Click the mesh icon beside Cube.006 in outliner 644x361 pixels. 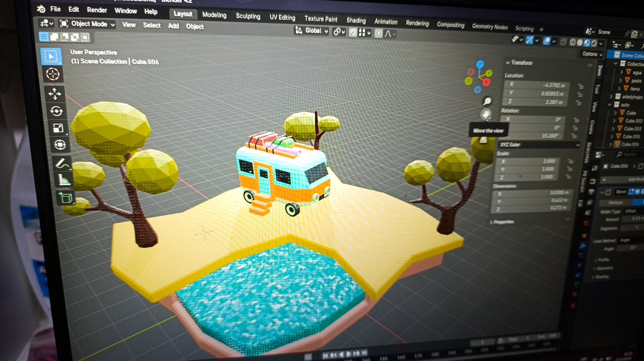(618, 144)
